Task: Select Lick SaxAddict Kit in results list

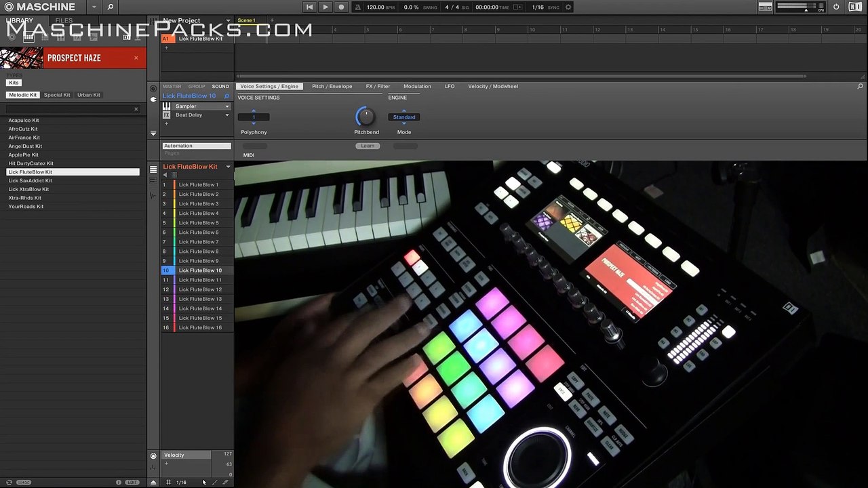Action: [x=73, y=181]
